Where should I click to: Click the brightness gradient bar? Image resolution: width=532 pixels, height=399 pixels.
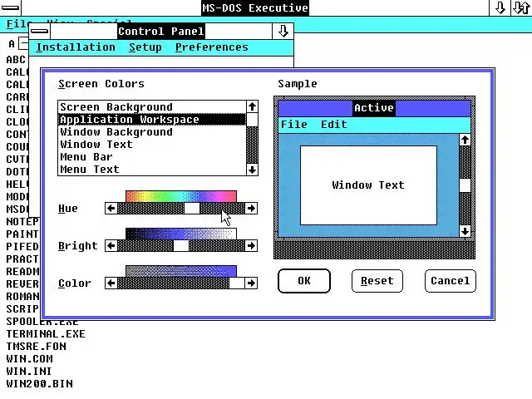point(181,234)
